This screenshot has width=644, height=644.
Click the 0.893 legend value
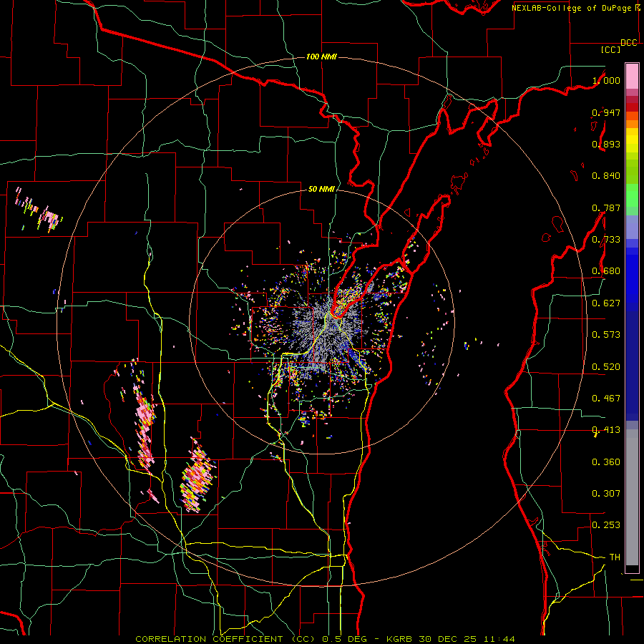(606, 144)
